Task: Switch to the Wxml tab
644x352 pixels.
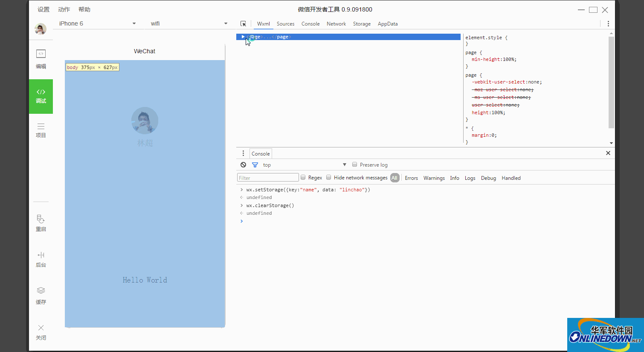Action: click(x=264, y=24)
